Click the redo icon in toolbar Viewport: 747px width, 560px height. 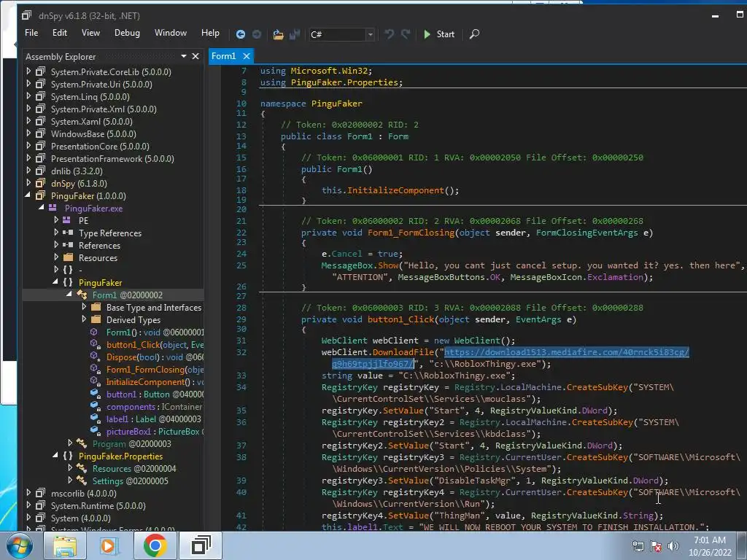(x=406, y=34)
